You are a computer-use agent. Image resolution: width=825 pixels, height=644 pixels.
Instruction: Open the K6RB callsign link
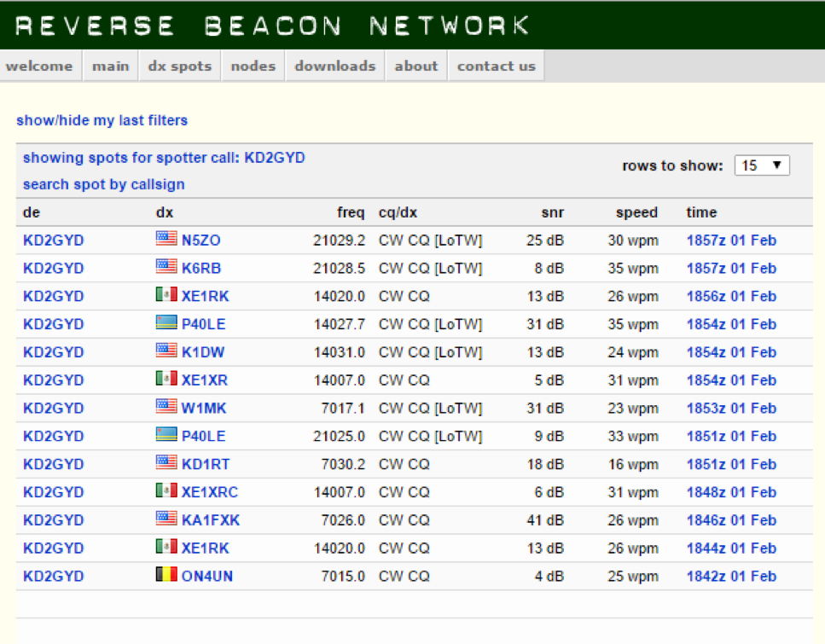201,268
